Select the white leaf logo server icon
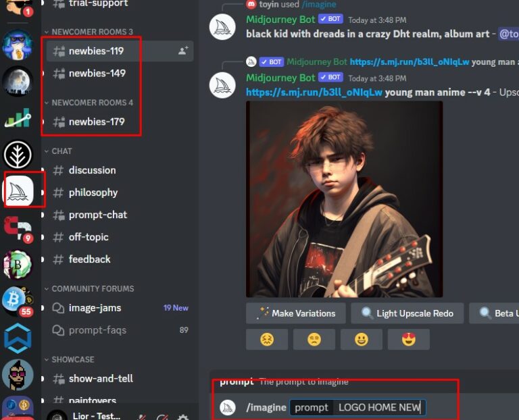The width and height of the screenshot is (519, 420). [x=18, y=155]
